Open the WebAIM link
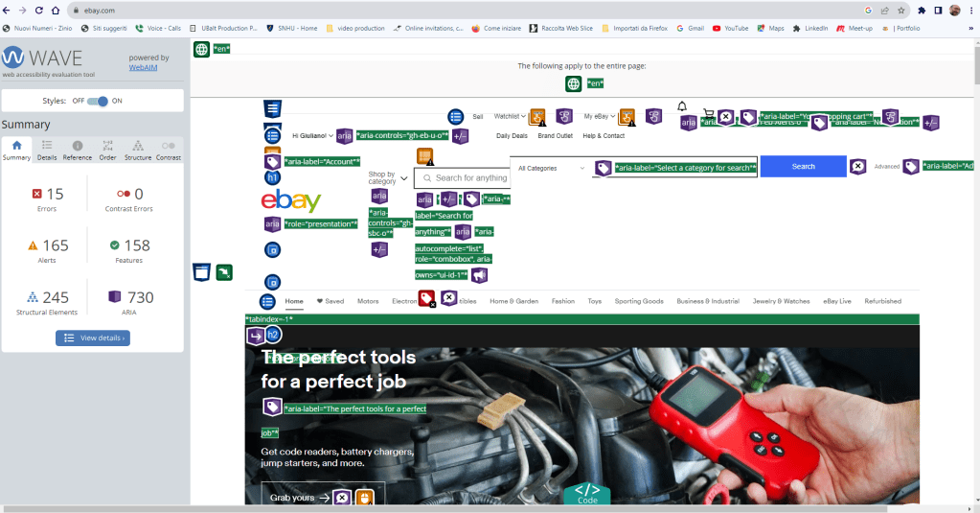 pyautogui.click(x=144, y=67)
